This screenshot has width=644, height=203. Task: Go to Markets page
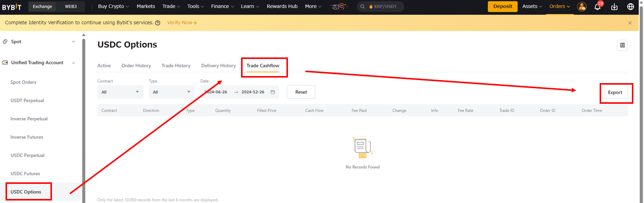(146, 7)
